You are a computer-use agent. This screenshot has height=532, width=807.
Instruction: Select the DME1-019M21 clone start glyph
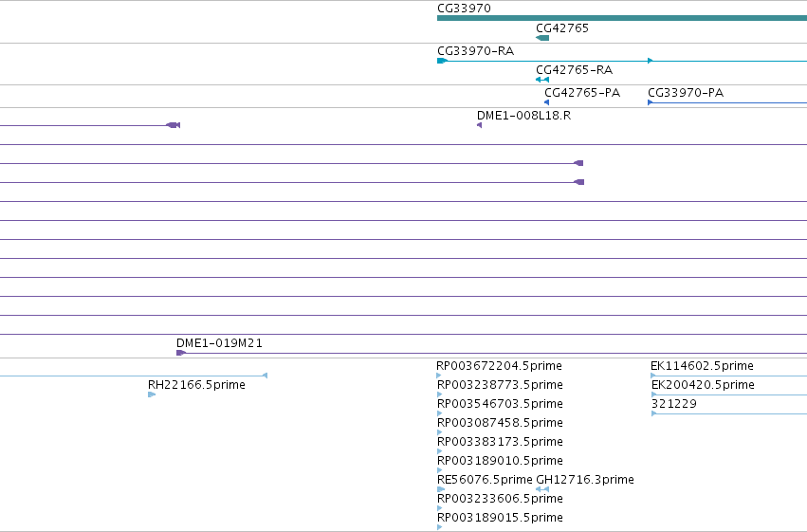180,353
